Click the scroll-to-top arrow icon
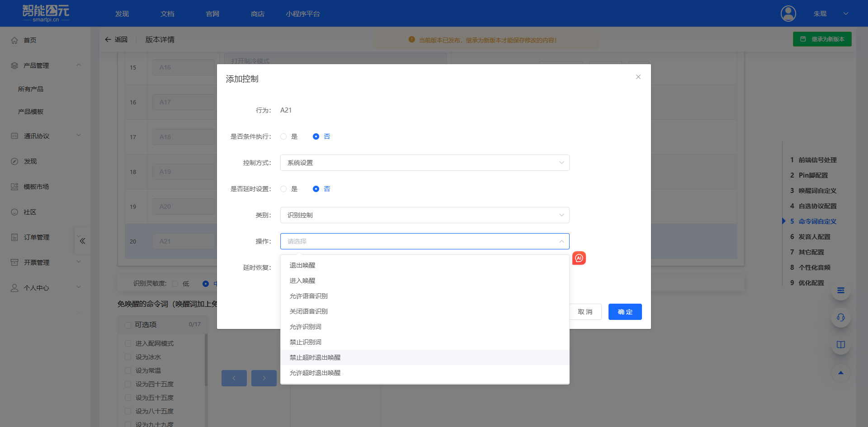Image resolution: width=868 pixels, height=427 pixels. (840, 373)
